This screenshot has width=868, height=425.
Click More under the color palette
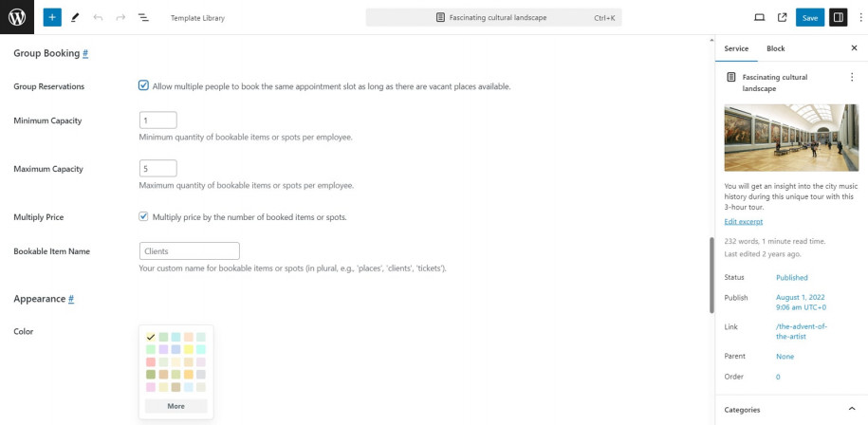tap(175, 406)
